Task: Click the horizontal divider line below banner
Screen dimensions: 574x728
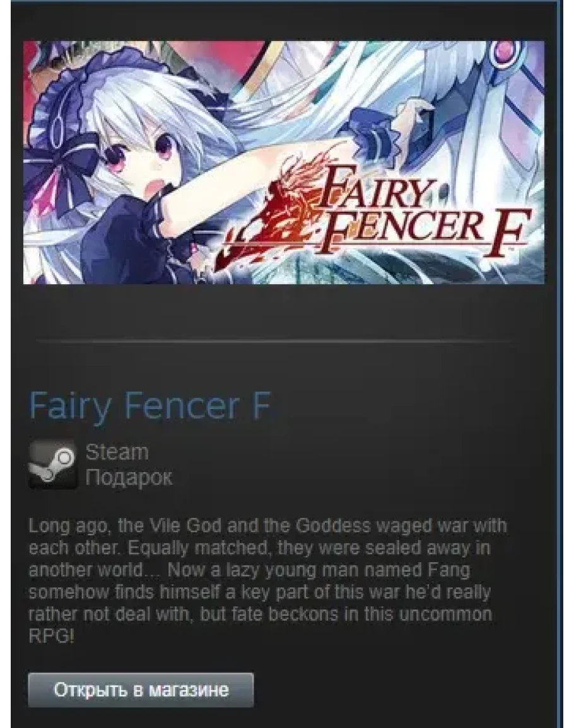Action: click(x=274, y=341)
